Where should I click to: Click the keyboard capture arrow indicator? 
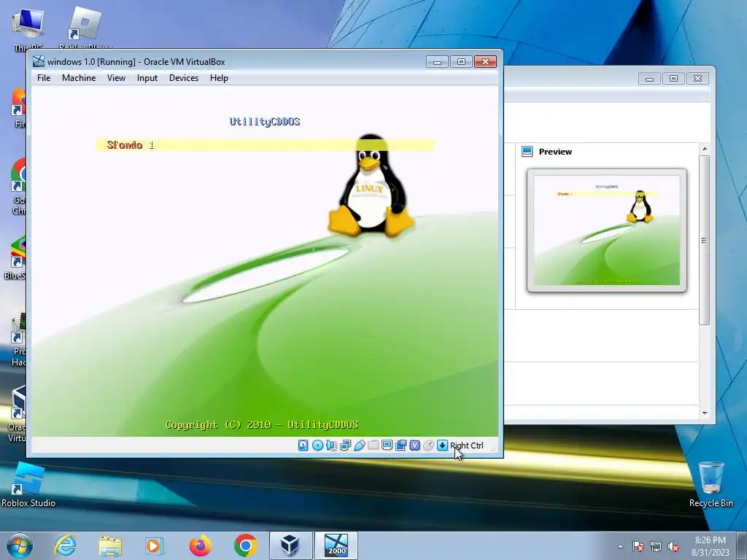pyautogui.click(x=442, y=446)
